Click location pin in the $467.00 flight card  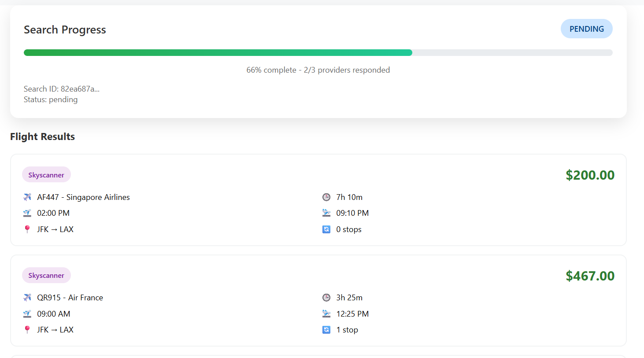(x=27, y=329)
